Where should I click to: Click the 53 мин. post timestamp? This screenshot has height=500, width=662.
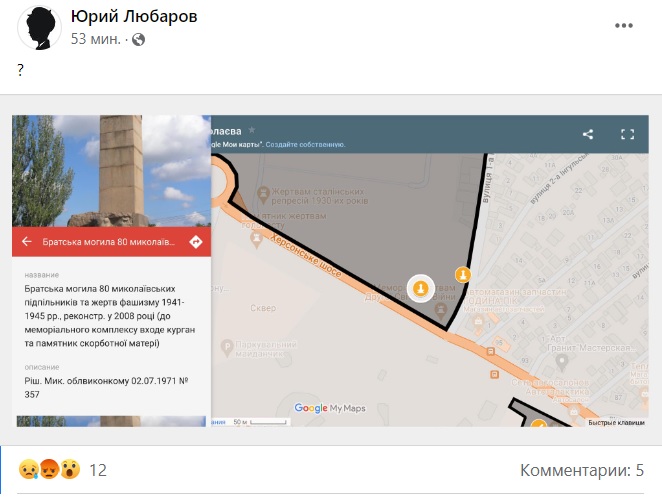96,40
